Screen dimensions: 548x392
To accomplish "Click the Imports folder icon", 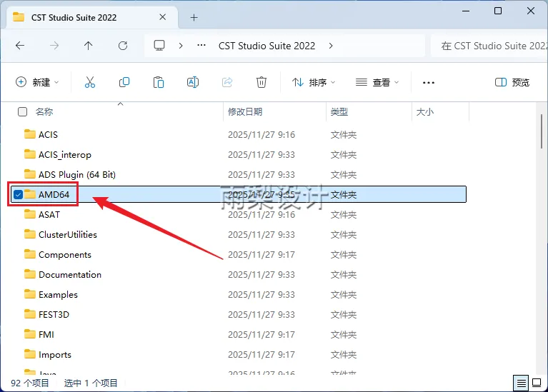I will [30, 354].
